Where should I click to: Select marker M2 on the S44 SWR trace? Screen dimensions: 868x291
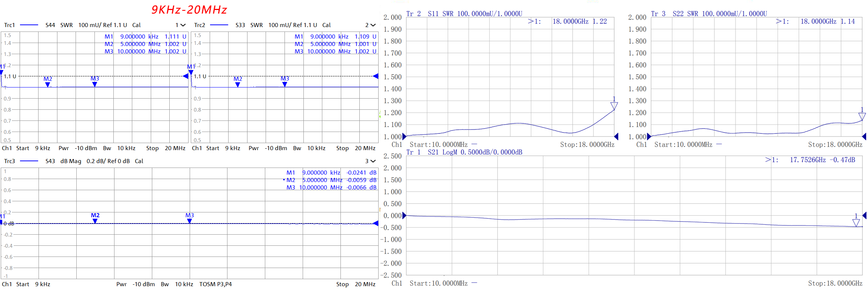pyautogui.click(x=47, y=85)
